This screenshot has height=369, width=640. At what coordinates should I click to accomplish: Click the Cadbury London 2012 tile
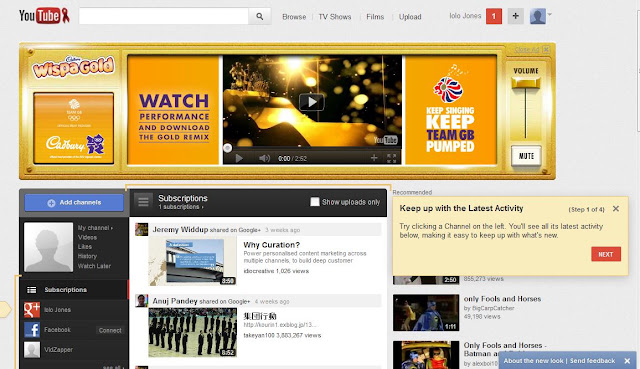73,128
